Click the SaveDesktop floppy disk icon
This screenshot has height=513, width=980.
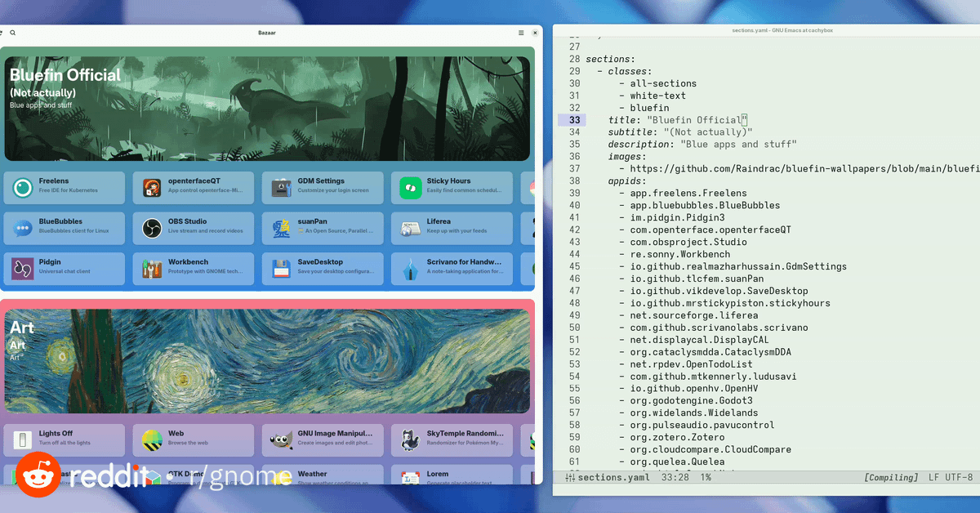(x=282, y=269)
